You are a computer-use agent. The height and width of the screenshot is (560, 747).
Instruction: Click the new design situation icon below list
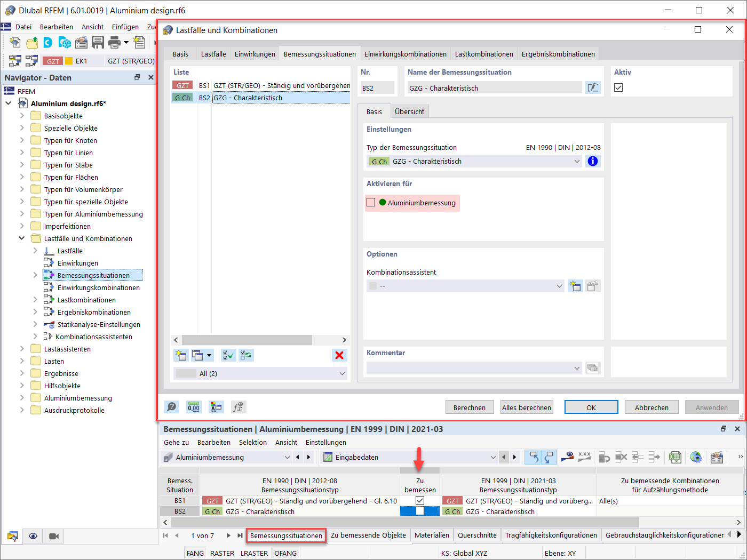point(181,355)
